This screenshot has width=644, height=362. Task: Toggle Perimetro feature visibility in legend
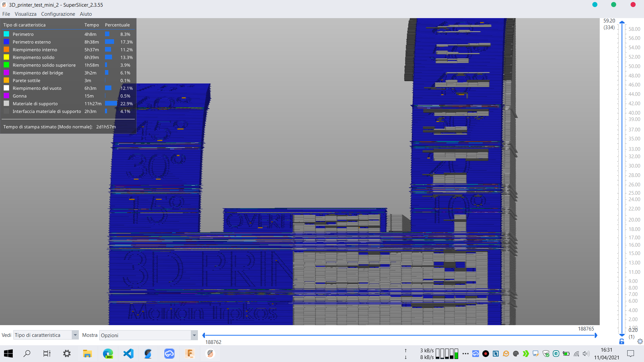pos(68,34)
